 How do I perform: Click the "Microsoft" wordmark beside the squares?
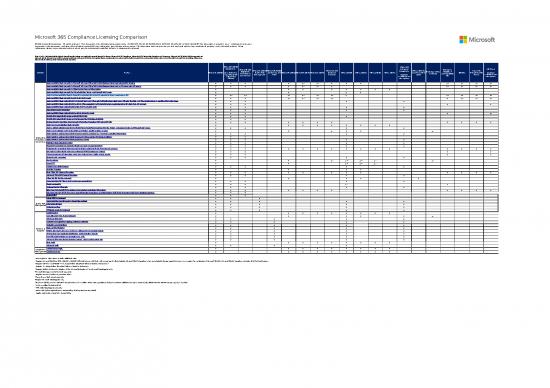click(482, 40)
